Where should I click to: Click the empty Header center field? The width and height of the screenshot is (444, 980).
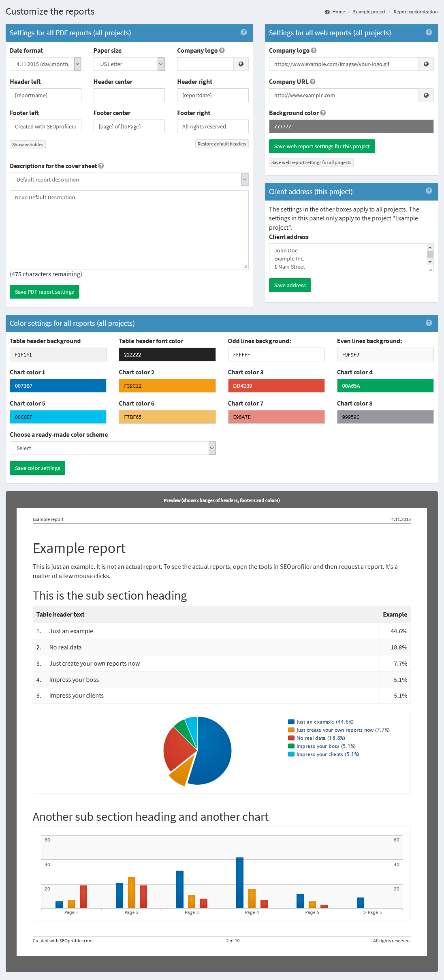coord(129,95)
